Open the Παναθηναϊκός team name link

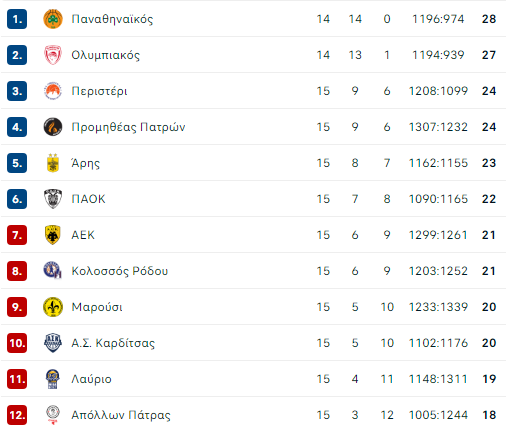click(x=112, y=19)
